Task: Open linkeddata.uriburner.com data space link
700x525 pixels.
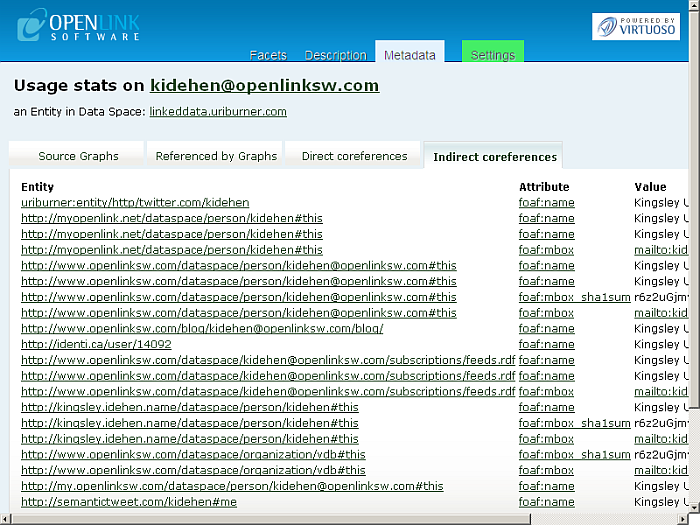Action: pos(218,112)
